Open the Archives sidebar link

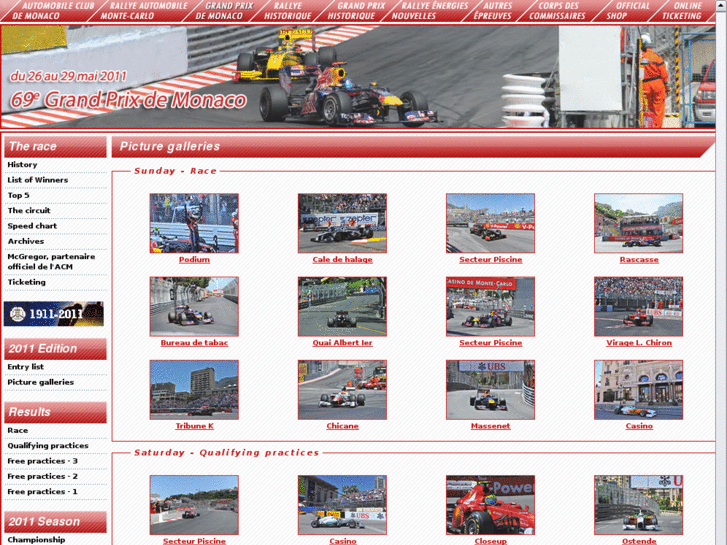point(26,241)
